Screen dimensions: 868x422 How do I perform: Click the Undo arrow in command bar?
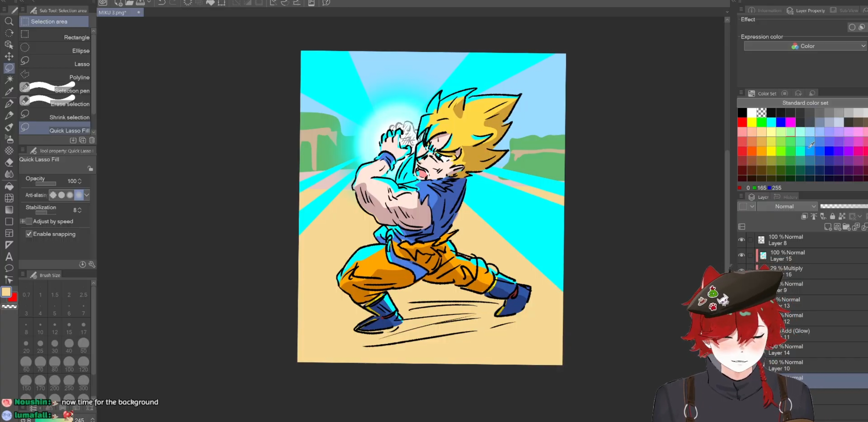click(161, 3)
